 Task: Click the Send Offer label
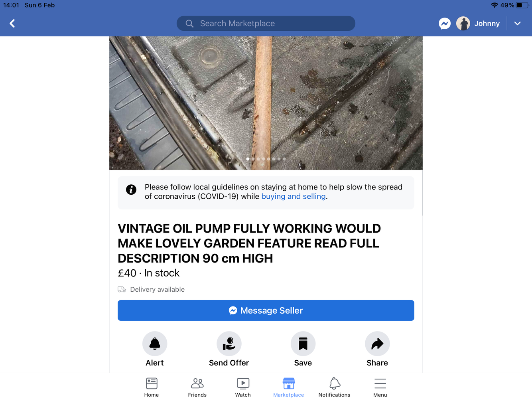tap(229, 363)
